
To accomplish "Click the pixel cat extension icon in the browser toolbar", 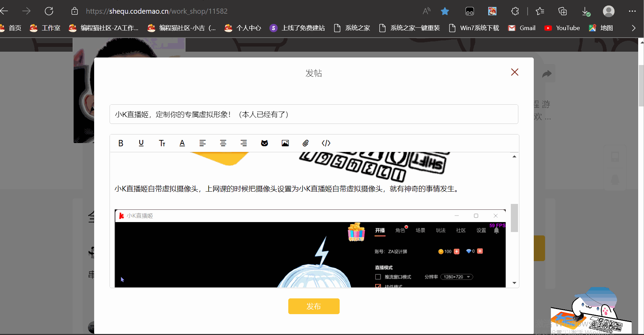I will pyautogui.click(x=470, y=11).
